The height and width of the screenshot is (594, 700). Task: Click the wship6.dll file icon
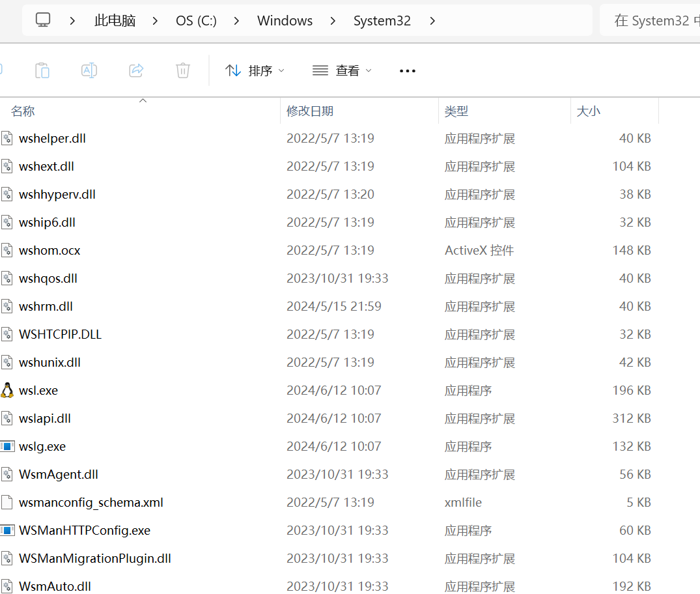(7, 222)
